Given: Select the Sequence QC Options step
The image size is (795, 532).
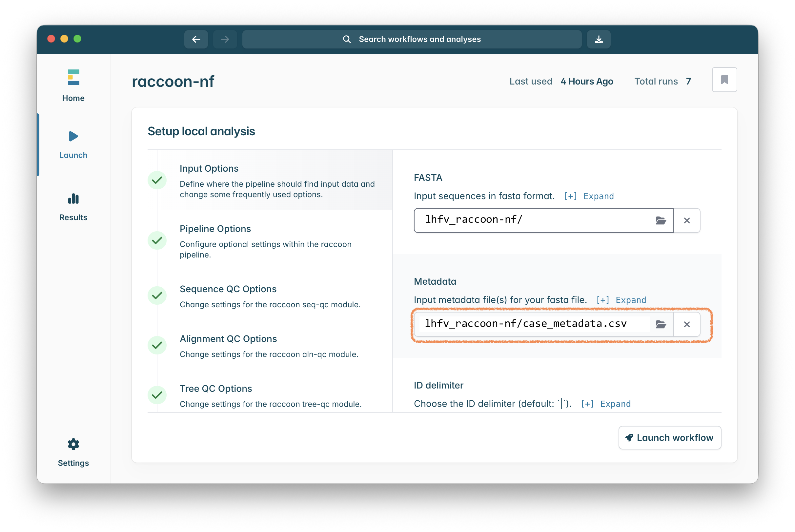Looking at the screenshot, I should tap(228, 289).
